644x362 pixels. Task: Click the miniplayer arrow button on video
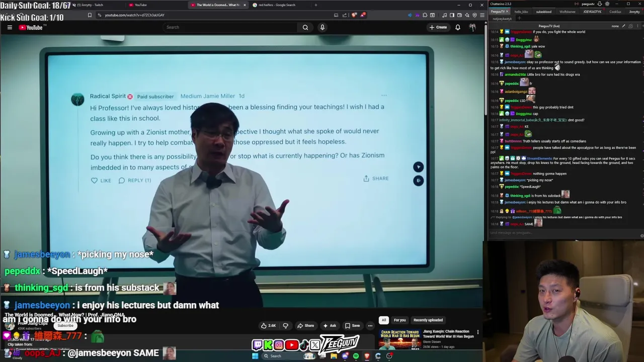click(x=418, y=167)
